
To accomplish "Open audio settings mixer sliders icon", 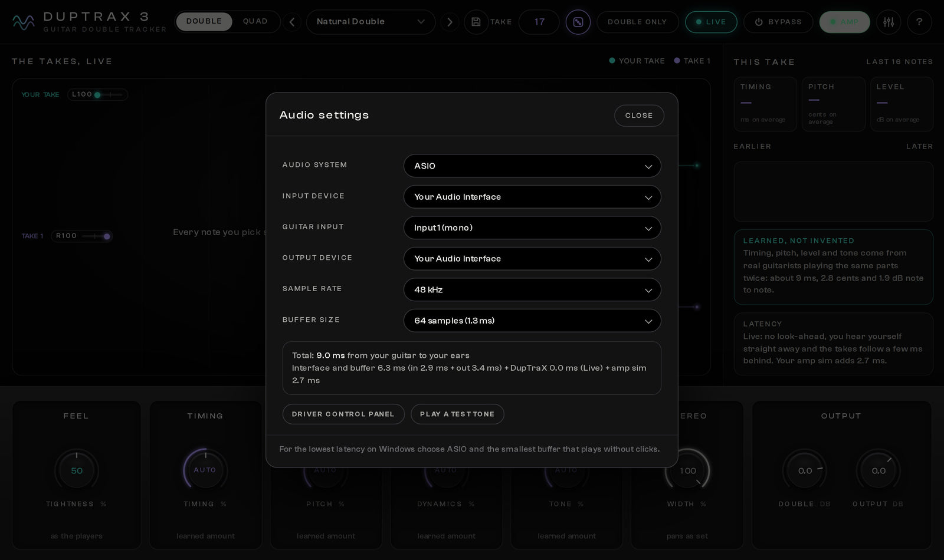I will [889, 22].
